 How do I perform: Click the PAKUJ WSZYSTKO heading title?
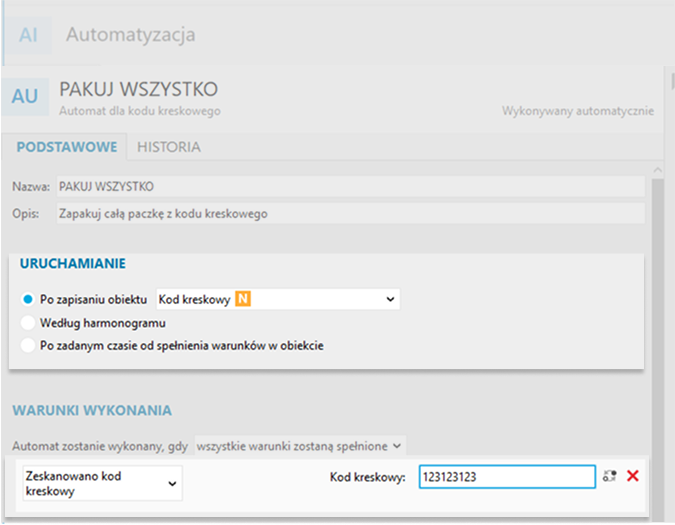139,90
